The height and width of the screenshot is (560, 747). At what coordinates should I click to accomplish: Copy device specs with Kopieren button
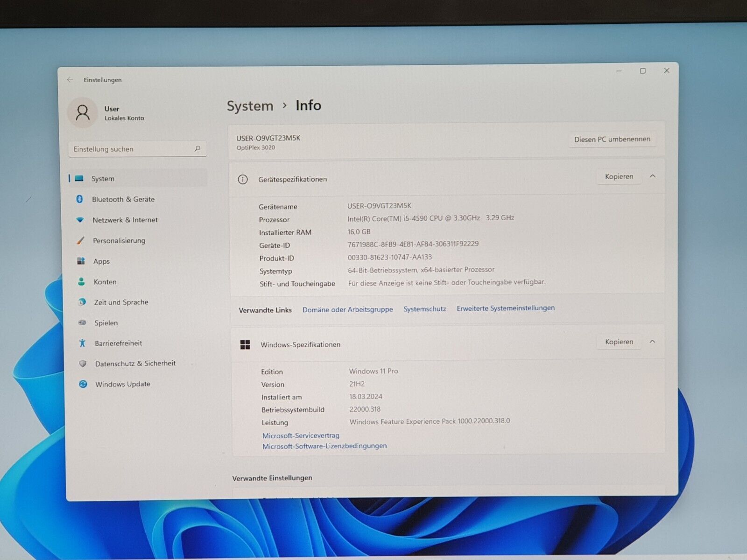click(x=619, y=176)
